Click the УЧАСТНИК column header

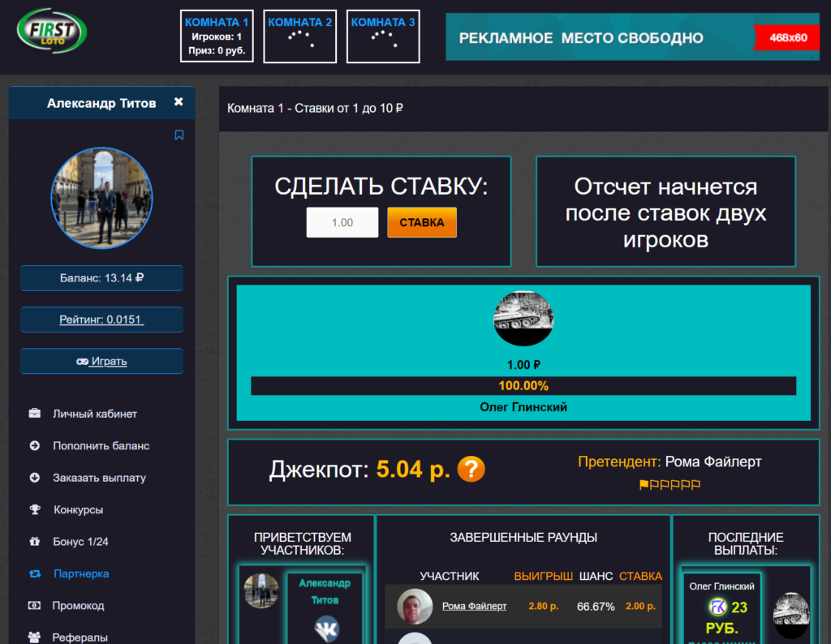450,576
